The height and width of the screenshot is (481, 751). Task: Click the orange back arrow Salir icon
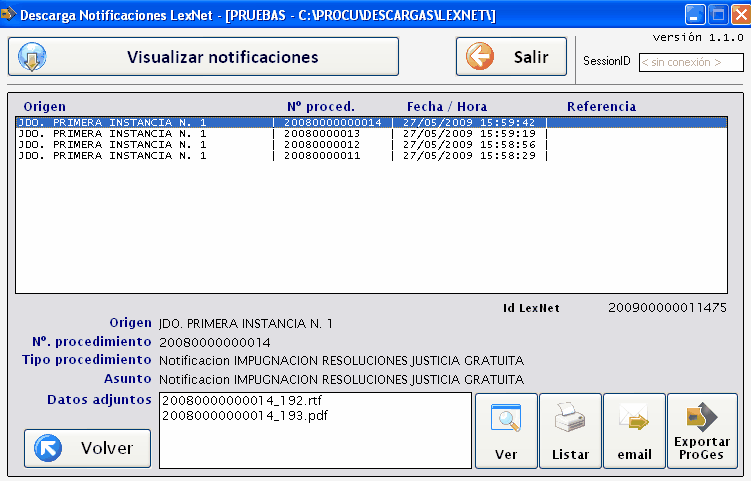(x=481, y=57)
